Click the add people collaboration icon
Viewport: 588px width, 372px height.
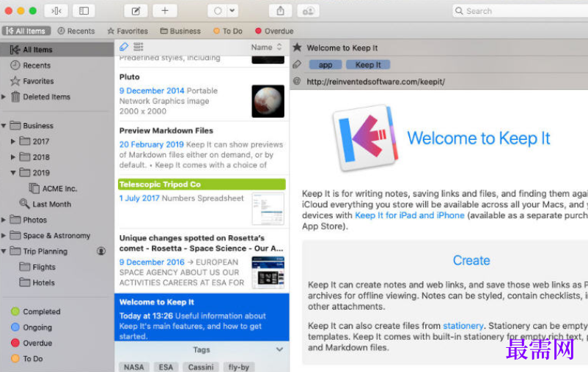[x=308, y=11]
